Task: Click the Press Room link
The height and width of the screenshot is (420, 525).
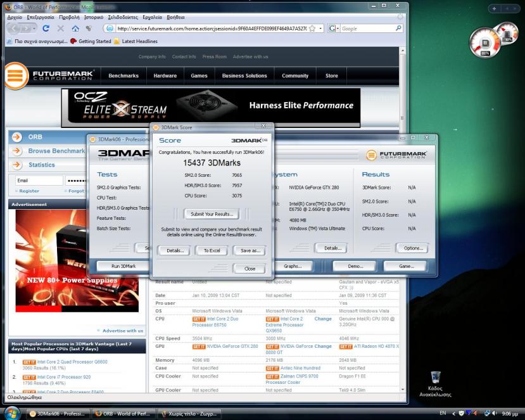Action: pyautogui.click(x=214, y=56)
